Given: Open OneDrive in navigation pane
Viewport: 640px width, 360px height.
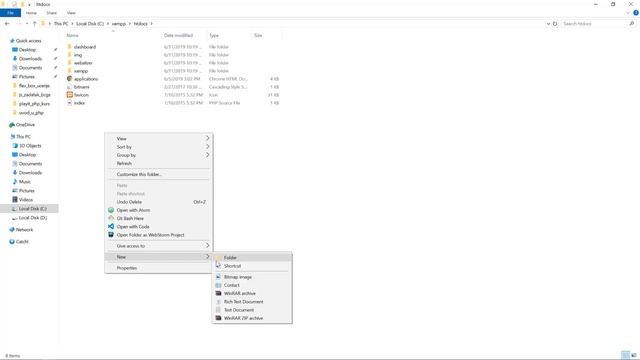Looking at the screenshot, I should pyautogui.click(x=25, y=125).
